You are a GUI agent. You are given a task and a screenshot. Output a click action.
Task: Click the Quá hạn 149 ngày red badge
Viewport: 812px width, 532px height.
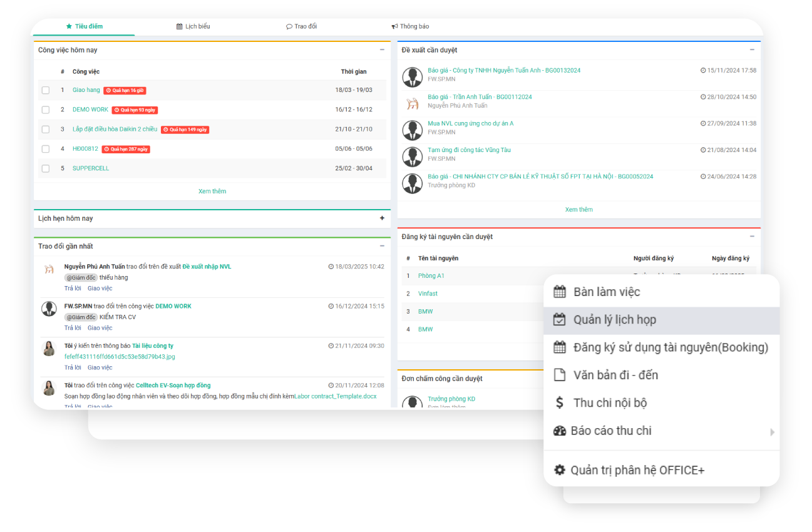tap(185, 130)
